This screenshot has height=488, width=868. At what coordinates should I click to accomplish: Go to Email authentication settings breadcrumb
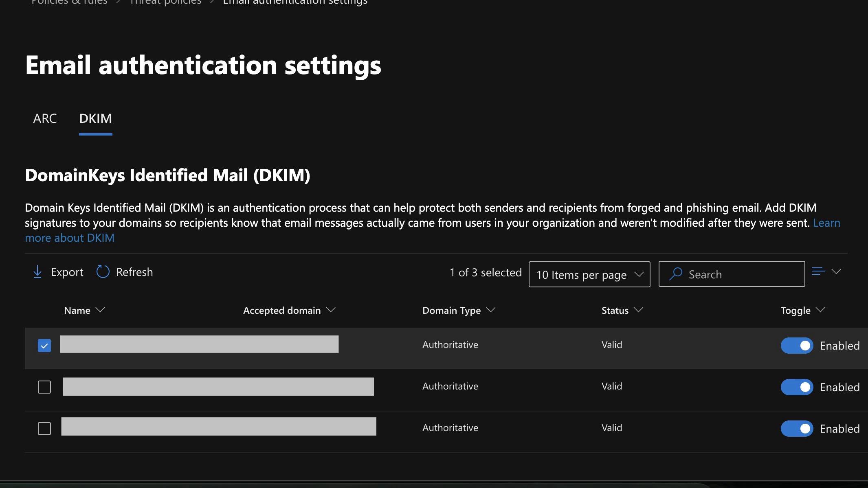click(295, 2)
